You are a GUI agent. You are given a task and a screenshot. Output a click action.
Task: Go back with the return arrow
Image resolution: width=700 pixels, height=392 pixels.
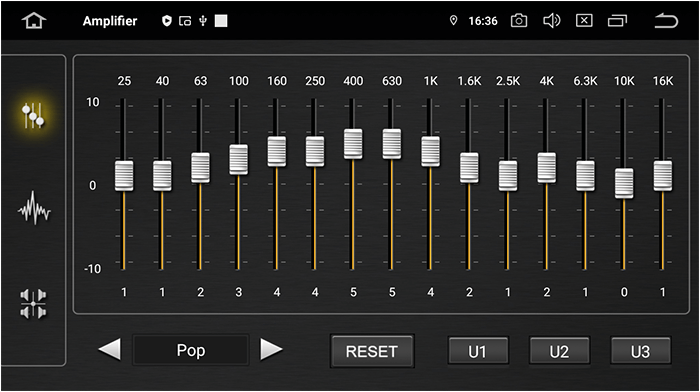(x=666, y=21)
